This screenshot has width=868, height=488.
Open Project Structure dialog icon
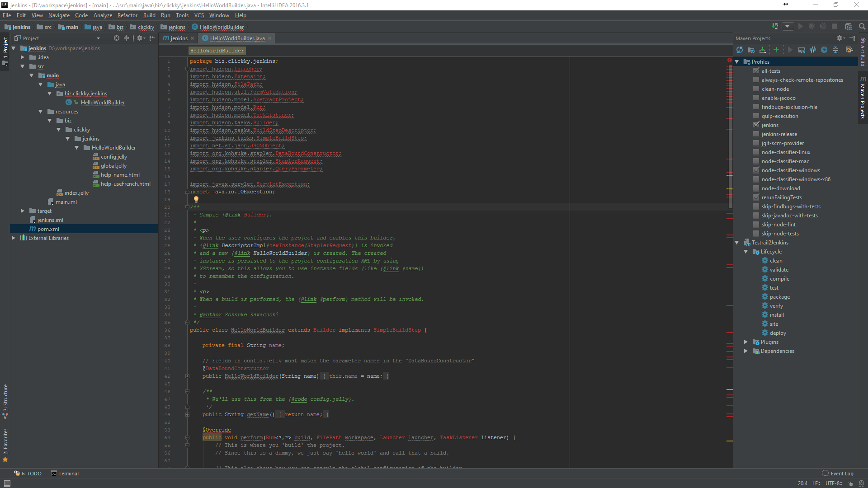pos(849,27)
